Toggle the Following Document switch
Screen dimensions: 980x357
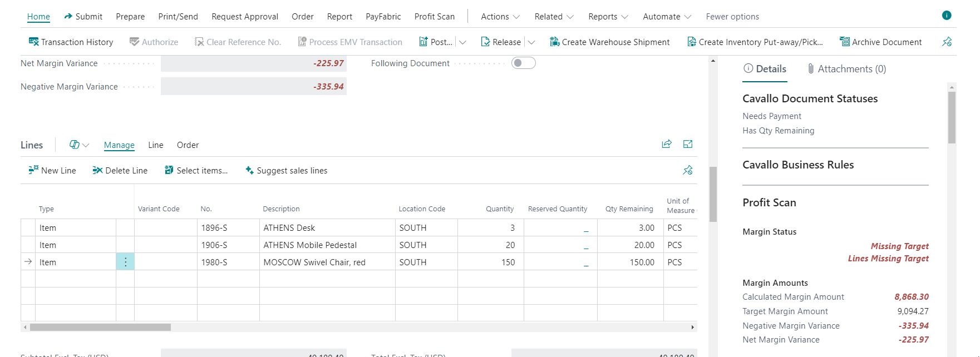[523, 63]
